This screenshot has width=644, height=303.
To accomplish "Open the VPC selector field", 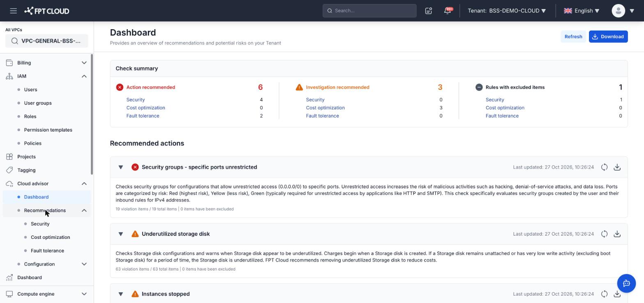I will (x=47, y=41).
